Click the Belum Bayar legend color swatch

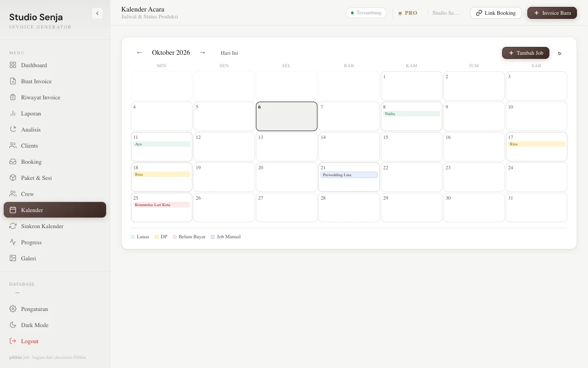coord(175,237)
